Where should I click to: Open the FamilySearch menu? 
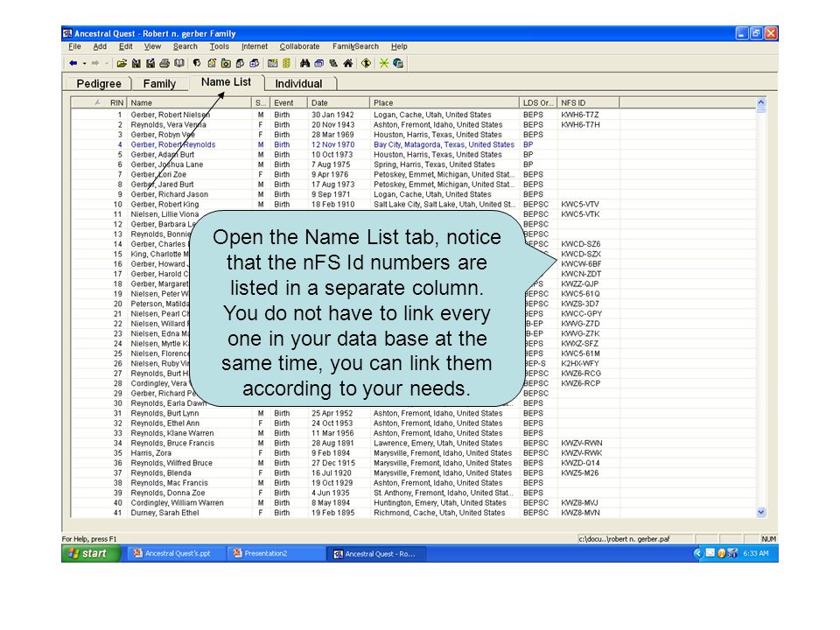click(x=355, y=46)
